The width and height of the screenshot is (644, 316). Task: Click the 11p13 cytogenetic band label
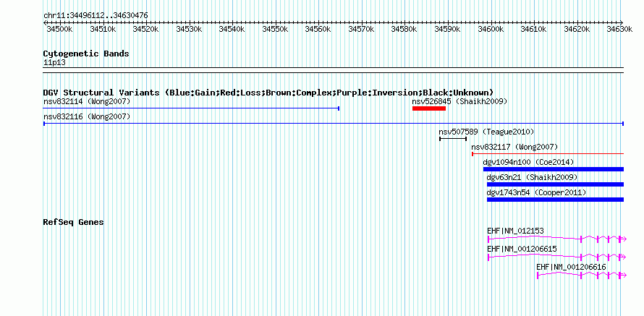[54, 63]
